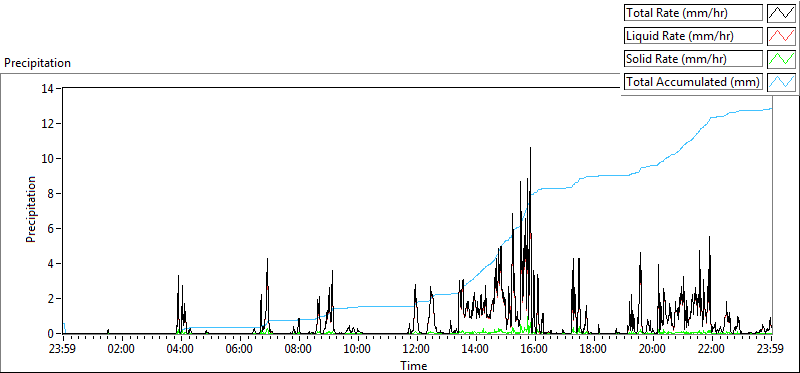Click the 10:00 x-axis time marker
800x373 pixels.
tap(358, 350)
